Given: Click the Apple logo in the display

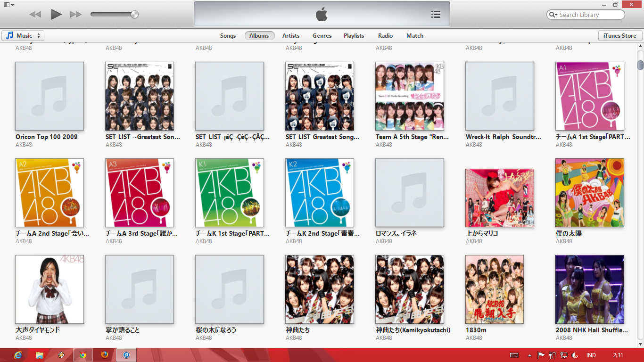Looking at the screenshot, I should (x=322, y=14).
